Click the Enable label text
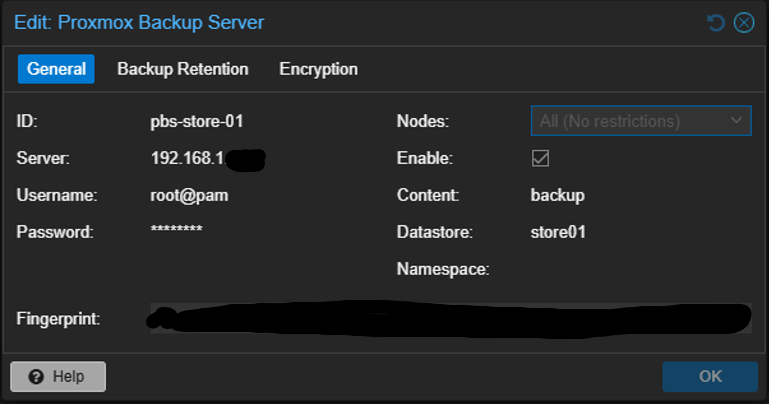Viewport: 769px width, 404px height. click(x=425, y=158)
